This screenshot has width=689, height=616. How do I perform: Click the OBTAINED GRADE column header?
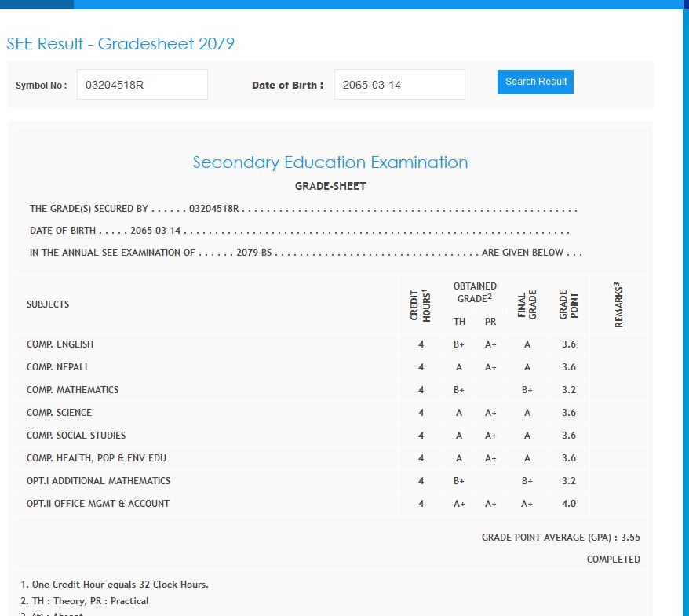pyautogui.click(x=475, y=292)
